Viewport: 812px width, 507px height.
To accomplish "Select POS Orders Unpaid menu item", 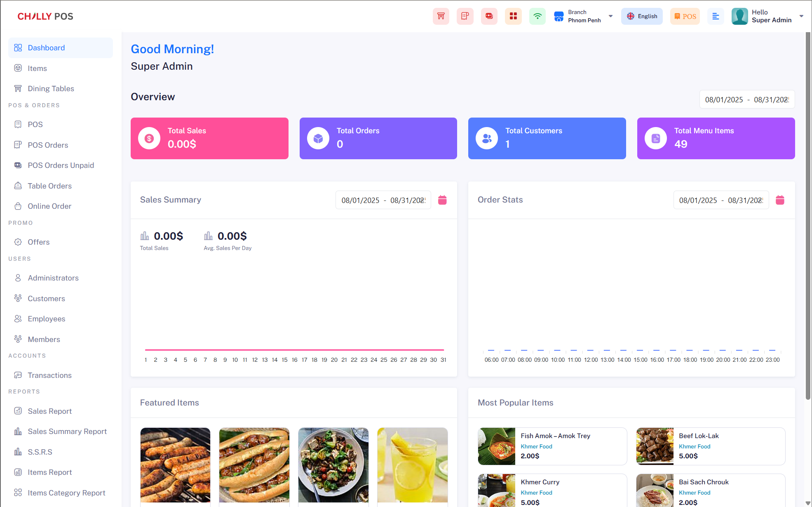I will 61,165.
